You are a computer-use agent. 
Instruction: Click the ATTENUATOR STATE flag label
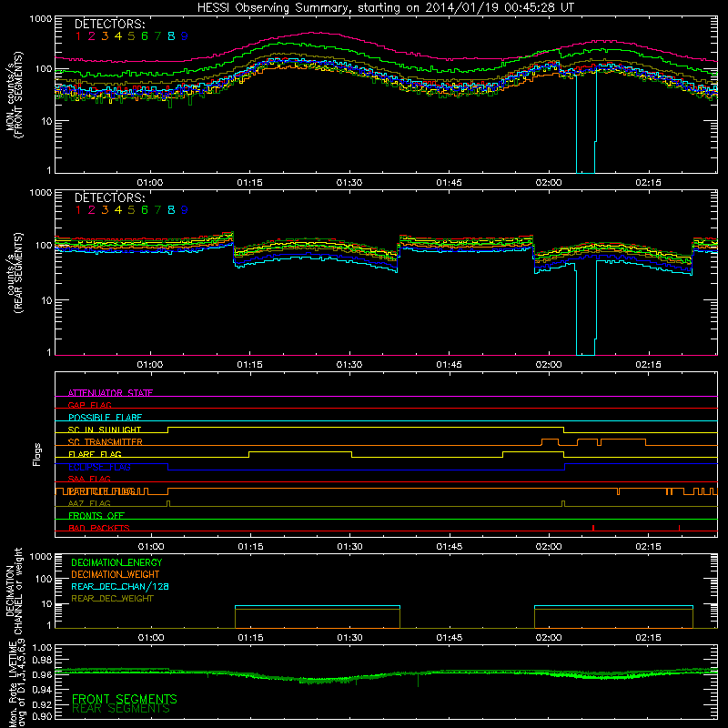tap(110, 393)
